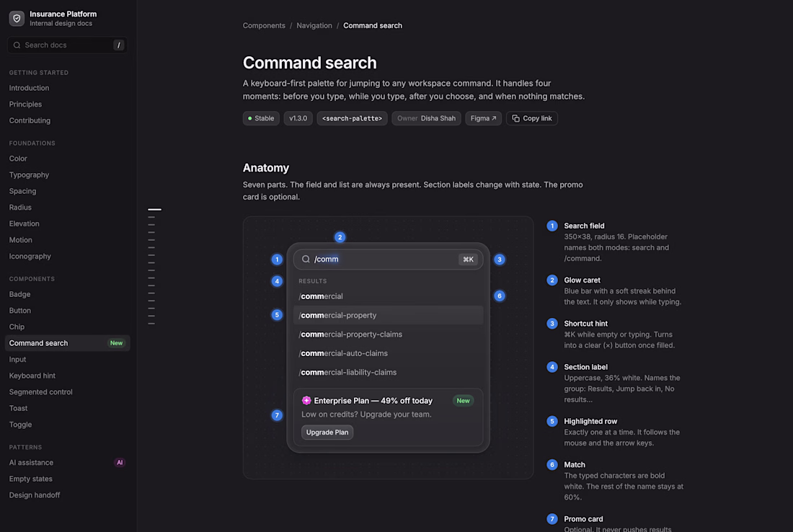Screen dimensions: 793x532
Task: Click legend number 6 beside Match
Action: click(x=552, y=465)
